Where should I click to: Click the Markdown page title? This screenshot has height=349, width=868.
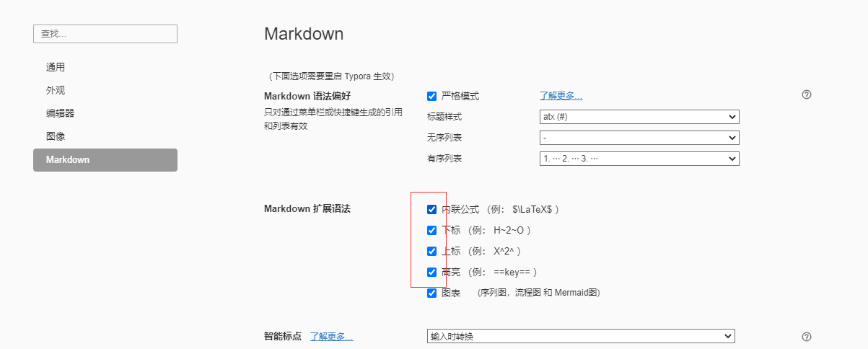(x=304, y=34)
